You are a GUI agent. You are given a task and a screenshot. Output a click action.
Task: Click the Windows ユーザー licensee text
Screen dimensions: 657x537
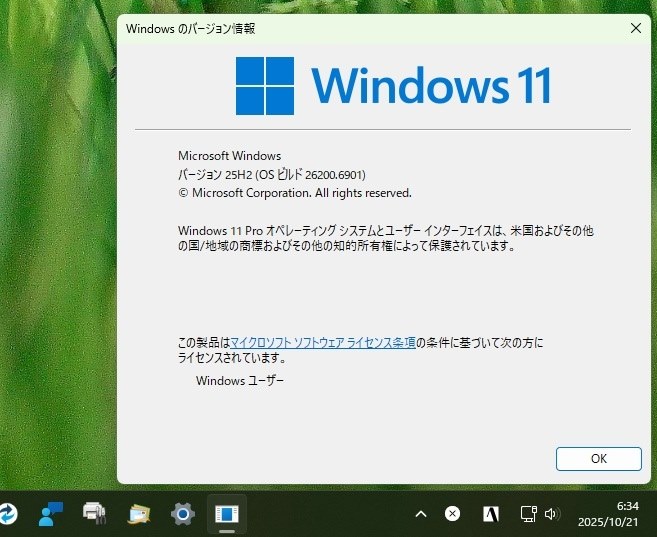tap(240, 381)
